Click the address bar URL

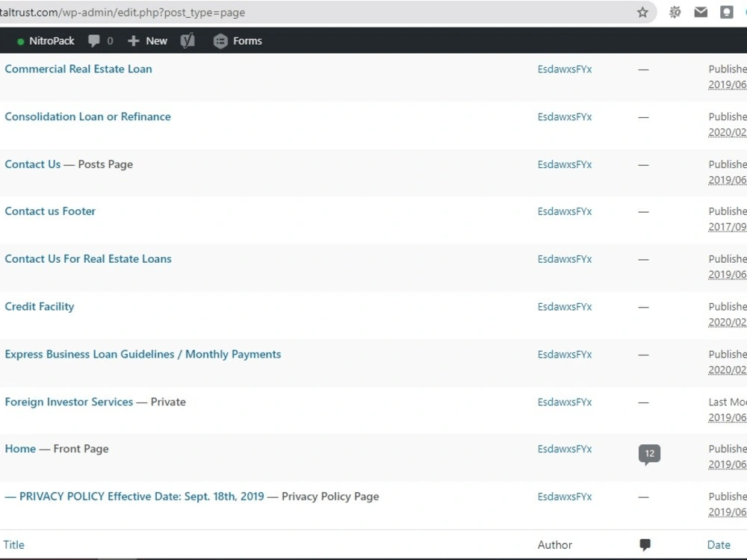pyautogui.click(x=123, y=13)
